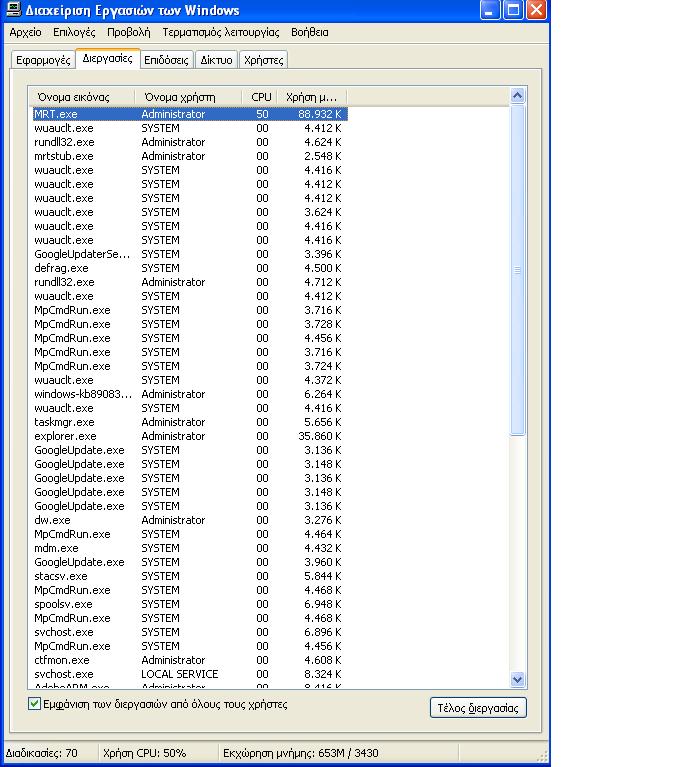The image size is (674, 767).
Task: Switch to the Χρήστες tab
Action: tap(264, 60)
